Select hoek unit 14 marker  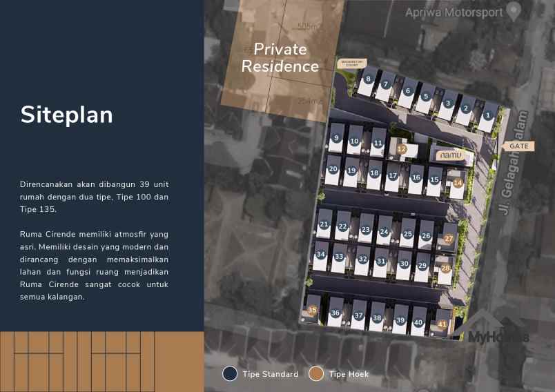[x=458, y=183]
